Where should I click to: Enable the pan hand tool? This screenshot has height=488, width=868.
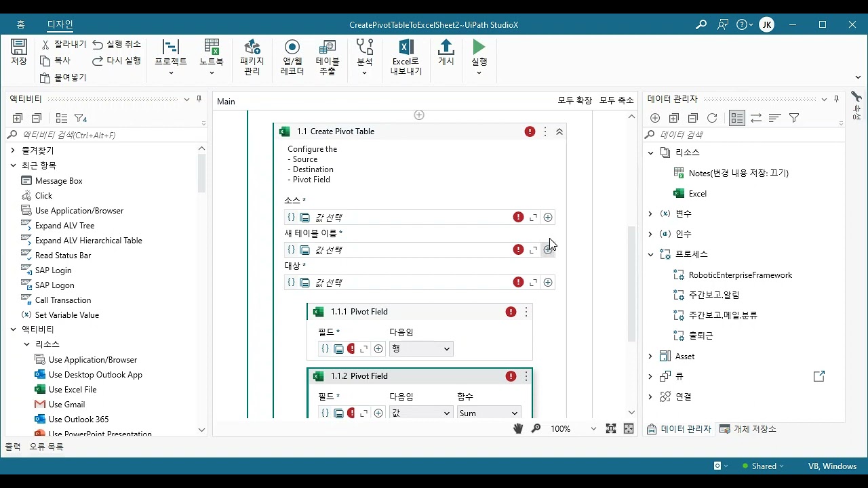[x=519, y=428]
